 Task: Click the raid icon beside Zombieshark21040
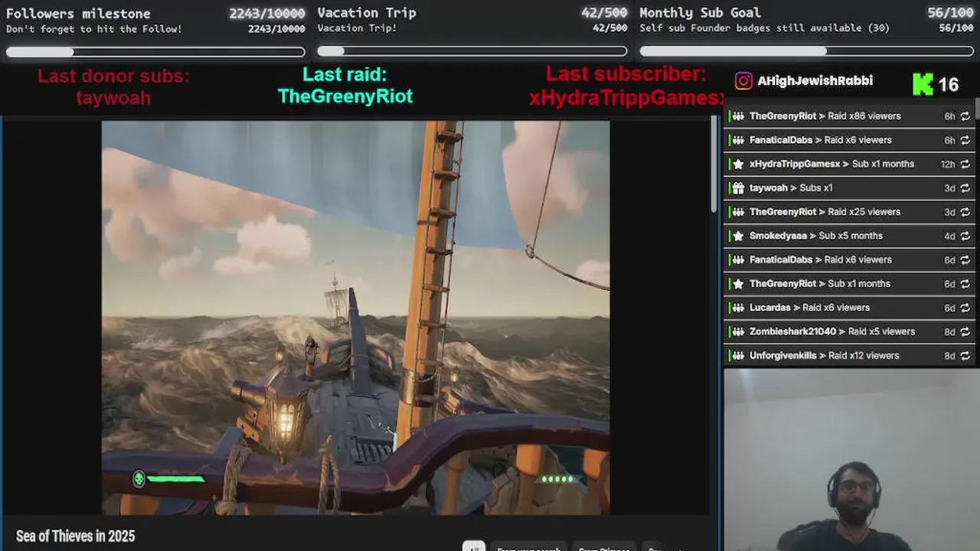click(737, 331)
